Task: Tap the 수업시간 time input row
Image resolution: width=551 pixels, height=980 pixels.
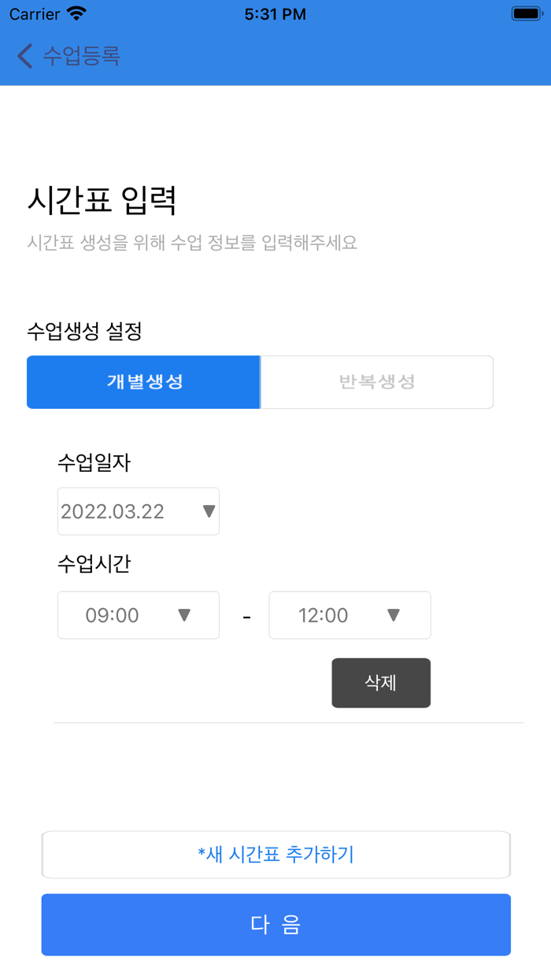Action: pos(244,615)
